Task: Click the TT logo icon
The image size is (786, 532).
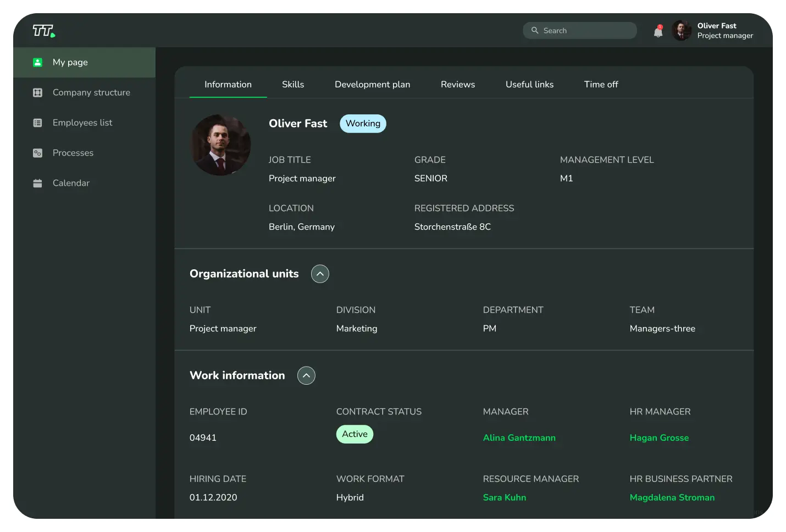Action: click(x=43, y=31)
